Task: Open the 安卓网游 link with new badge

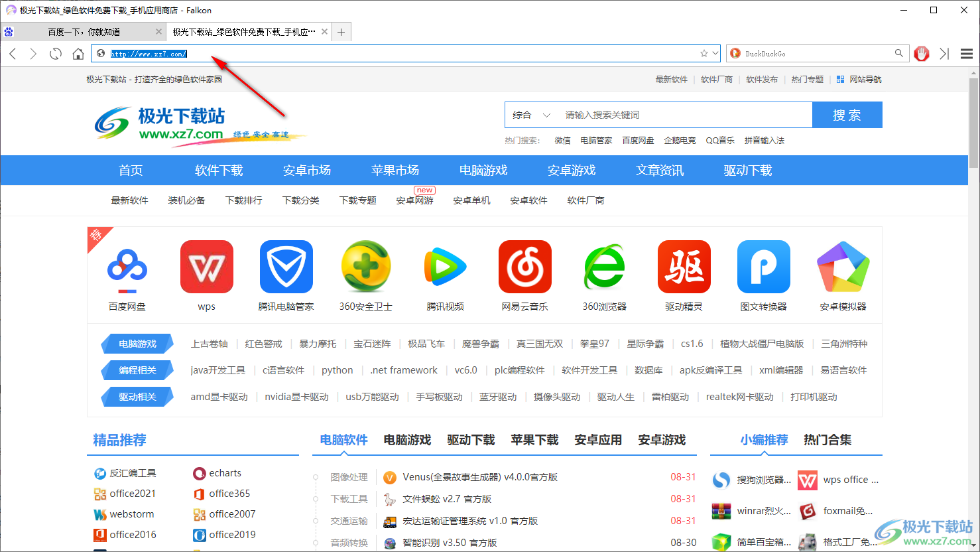Action: [415, 200]
